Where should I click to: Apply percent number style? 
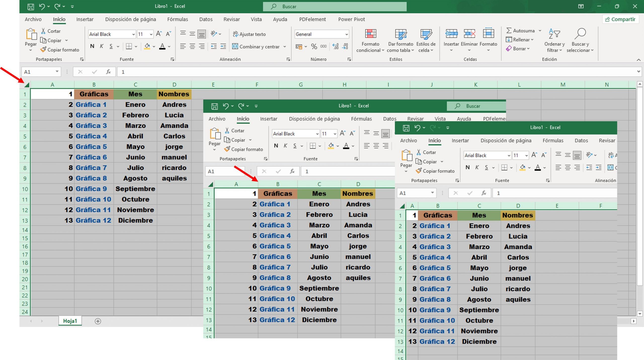(313, 46)
